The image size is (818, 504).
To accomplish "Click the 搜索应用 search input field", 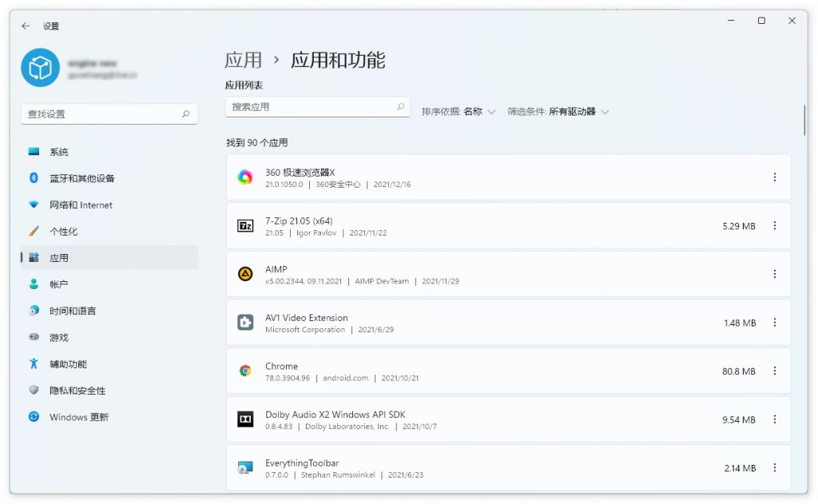I will [x=317, y=105].
